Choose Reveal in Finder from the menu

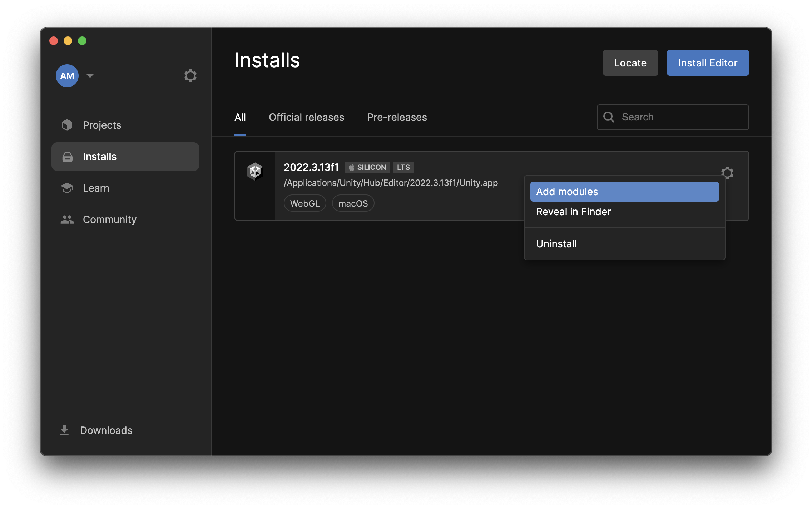point(574,212)
